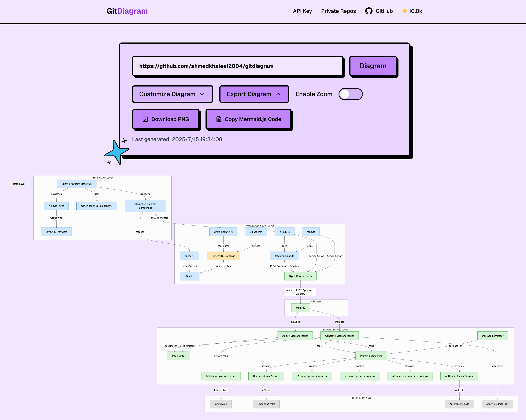This screenshot has width=526, height=420.
Task: Click the document icon in Copy Mermaid.js
Action: 219,119
